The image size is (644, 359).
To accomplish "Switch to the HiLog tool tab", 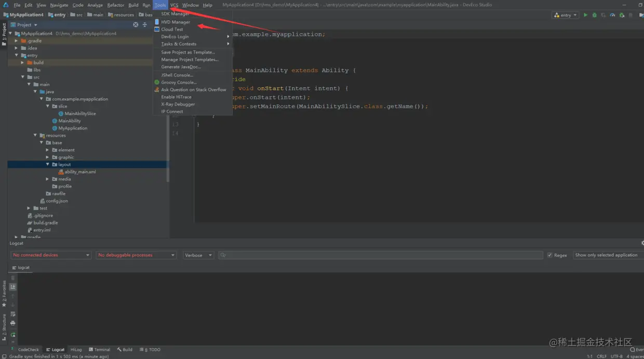I will [76, 350].
